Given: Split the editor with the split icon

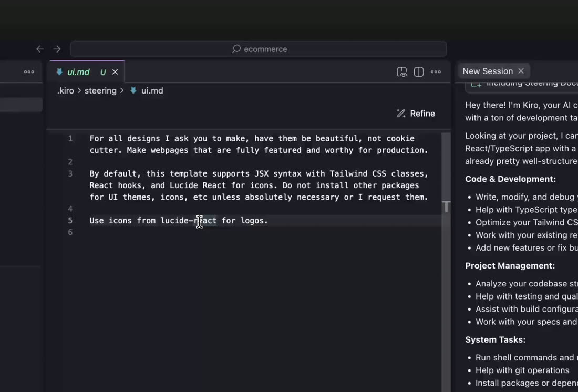Looking at the screenshot, I should click(419, 72).
